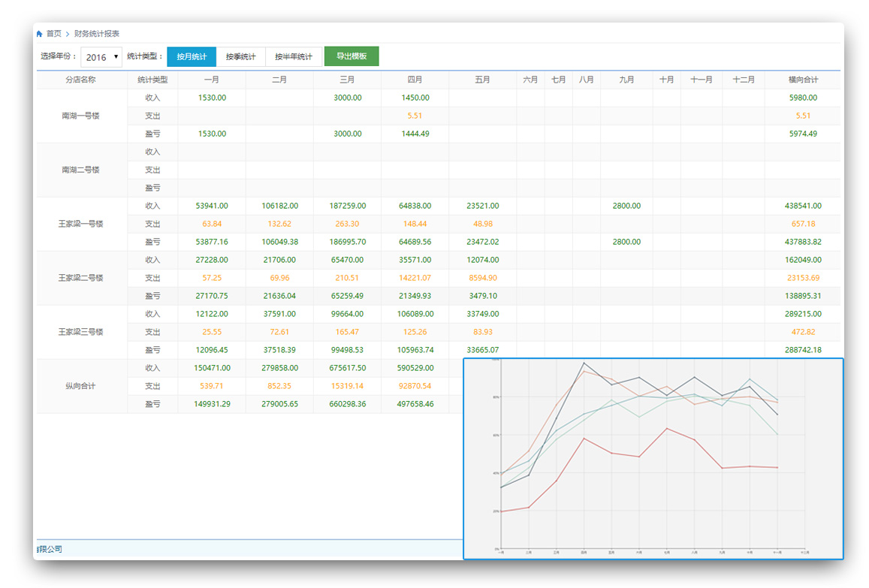Screen dimensions: 869x588
Task: Select the 横向合计 column header
Action: pos(803,80)
